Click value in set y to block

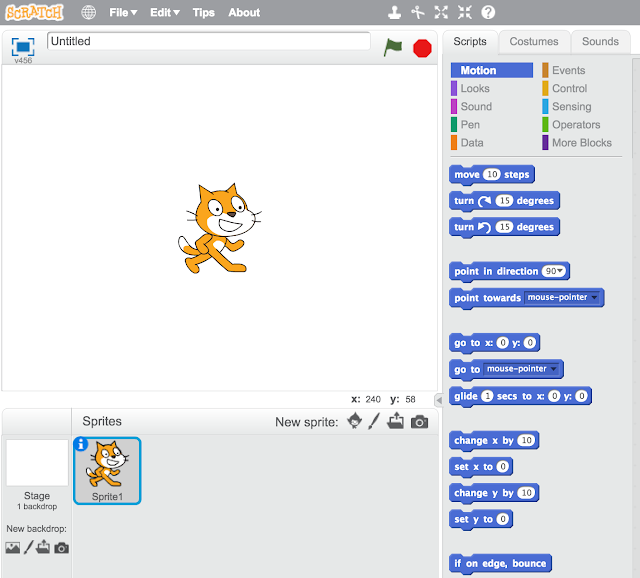pos(502,519)
